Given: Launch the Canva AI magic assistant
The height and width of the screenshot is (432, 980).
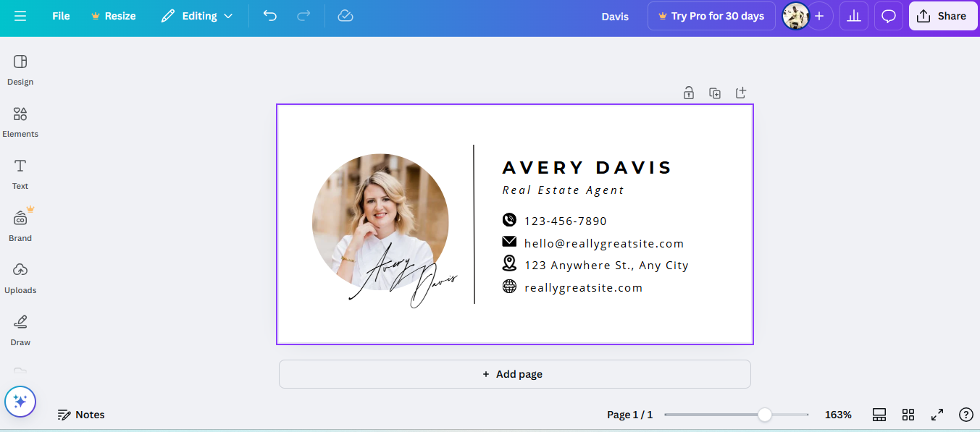Looking at the screenshot, I should [x=20, y=402].
